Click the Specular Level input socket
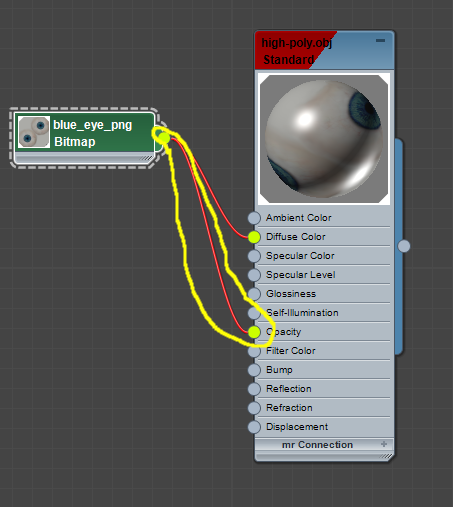 (254, 275)
